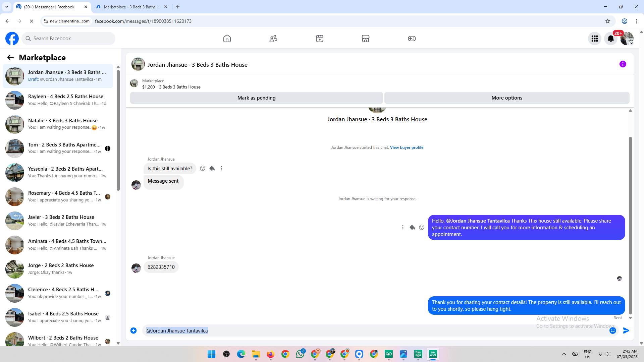Image resolution: width=644 pixels, height=362 pixels.
Task: Click View buyer profile link
Action: pyautogui.click(x=407, y=147)
